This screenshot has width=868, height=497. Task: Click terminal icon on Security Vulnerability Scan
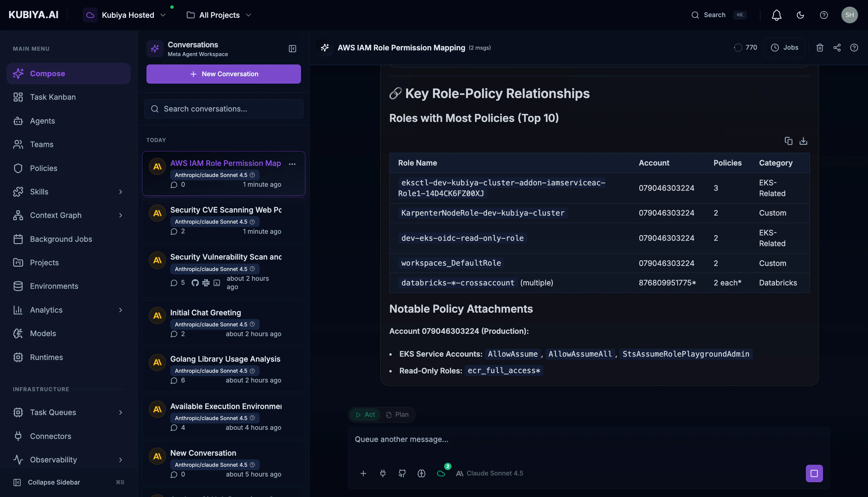coord(217,283)
